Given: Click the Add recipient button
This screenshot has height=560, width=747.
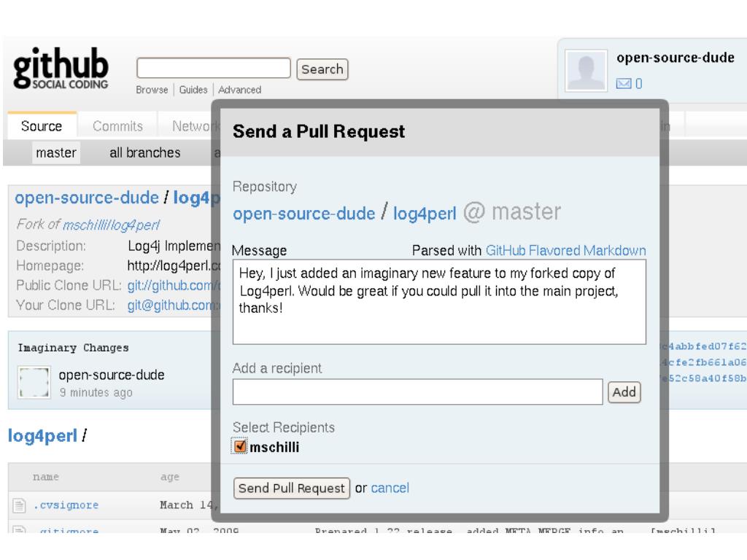Looking at the screenshot, I should [624, 392].
